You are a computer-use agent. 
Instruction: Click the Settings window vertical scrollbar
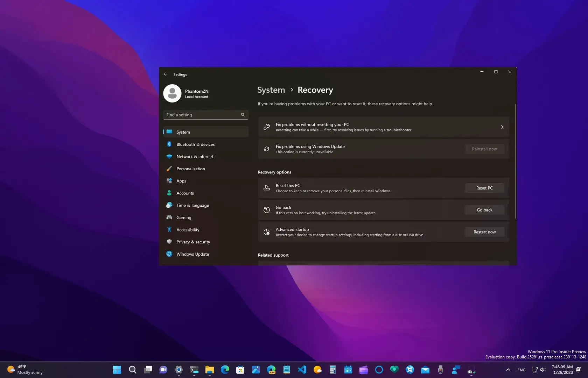pyautogui.click(x=516, y=161)
